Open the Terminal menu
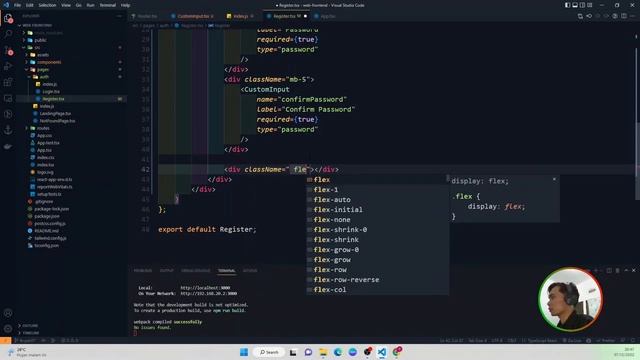640x360 pixels. point(108,5)
